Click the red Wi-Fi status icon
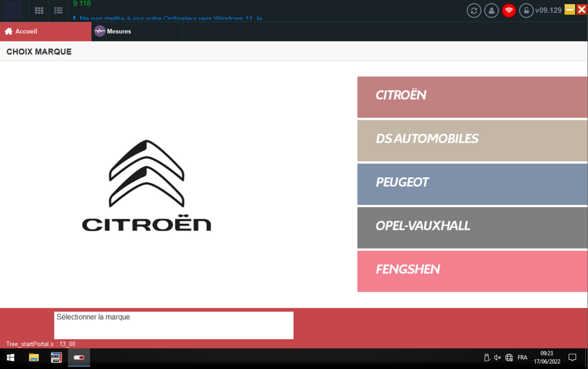 coord(509,10)
